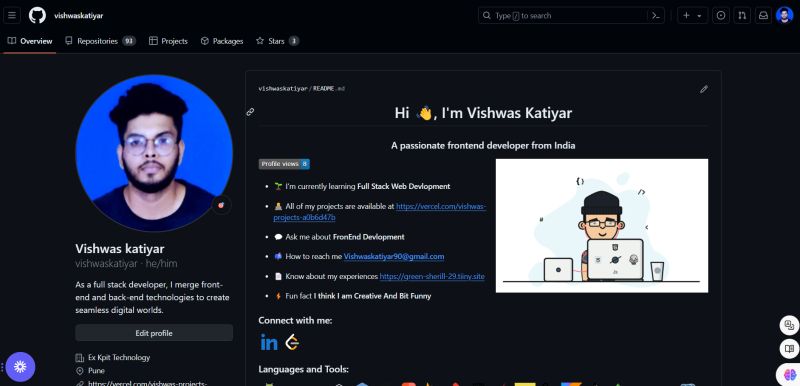Open the Issues icon in header
The image size is (800, 386).
[720, 16]
